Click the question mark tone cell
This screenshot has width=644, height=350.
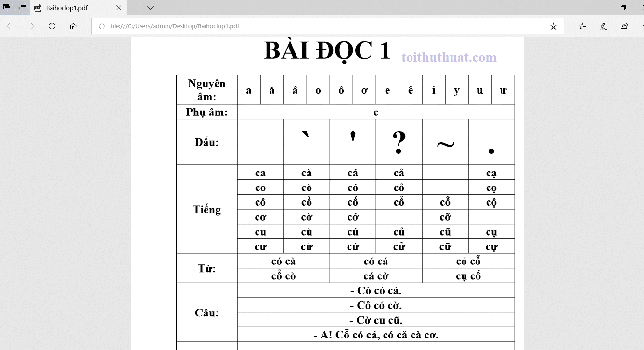tap(399, 142)
